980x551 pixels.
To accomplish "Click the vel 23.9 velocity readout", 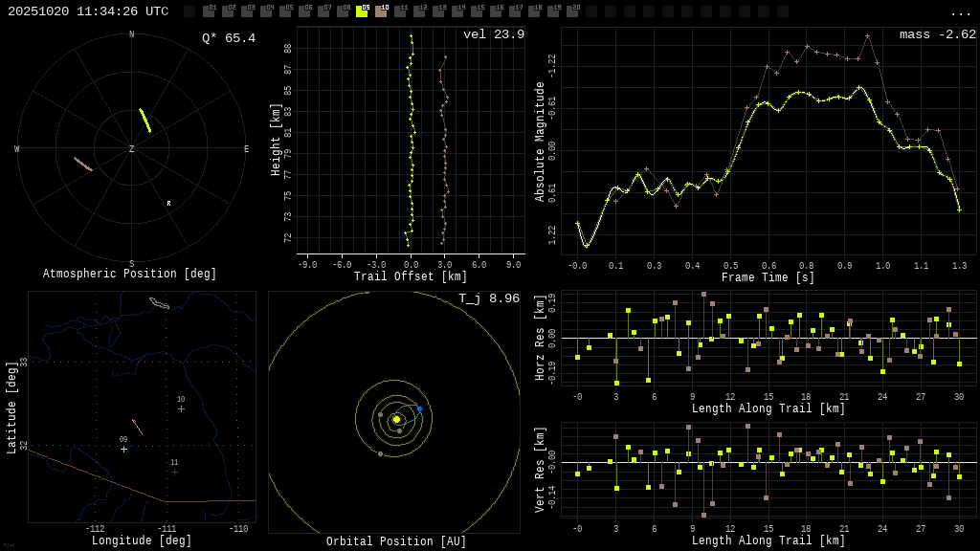I will click(493, 34).
